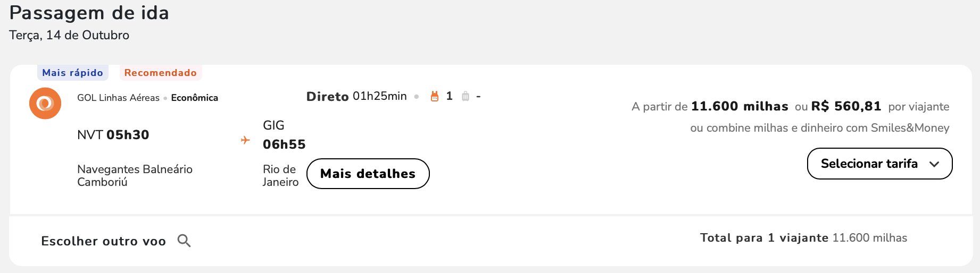Click the chevron in Selecionar tarifa
This screenshot has height=273, width=980.
[934, 164]
